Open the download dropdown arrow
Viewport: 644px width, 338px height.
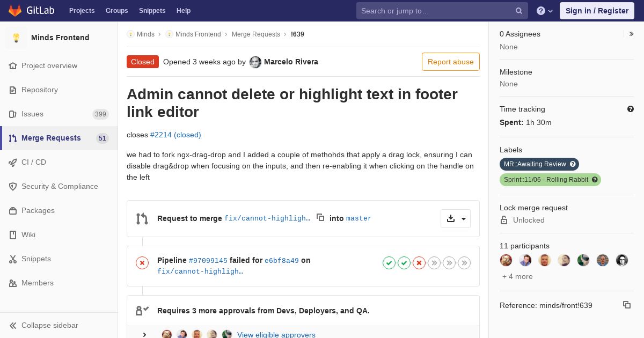[x=456, y=218]
